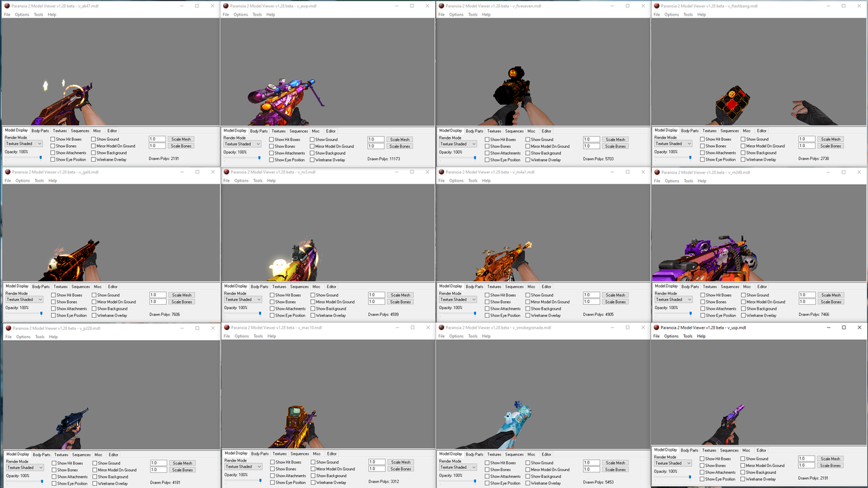Click Scale Bones in the v_awp window
The width and height of the screenshot is (868, 488).
[x=400, y=146]
